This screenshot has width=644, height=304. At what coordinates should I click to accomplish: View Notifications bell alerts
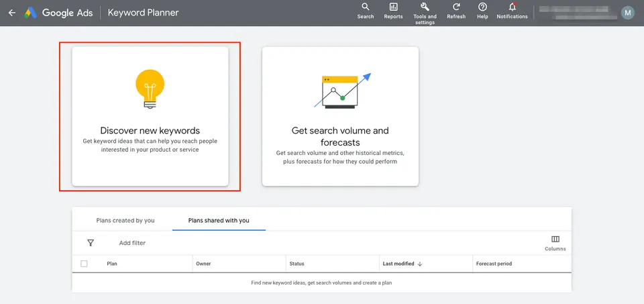[512, 11]
